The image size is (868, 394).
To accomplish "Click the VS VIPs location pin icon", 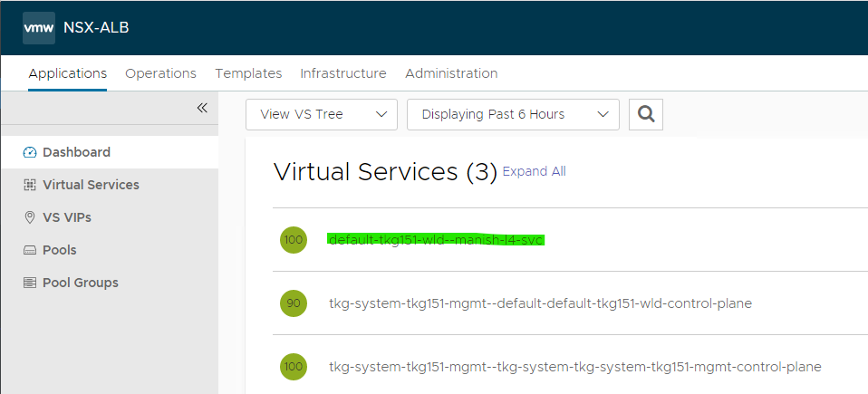I will 29,217.
